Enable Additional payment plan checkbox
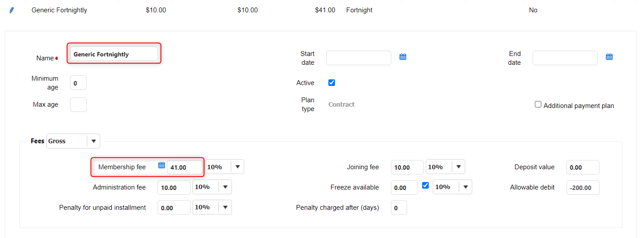The width and height of the screenshot is (644, 238). click(x=538, y=104)
